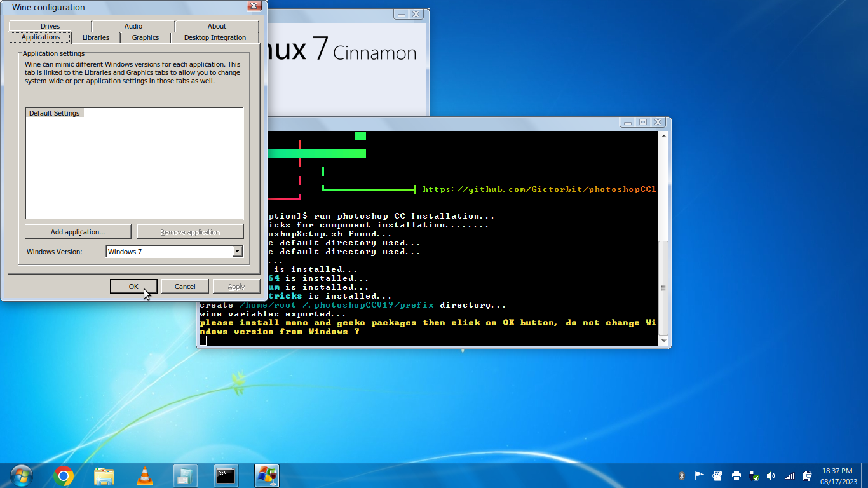
Task: Switch to the Wine glass taskbar icon
Action: tap(267, 476)
